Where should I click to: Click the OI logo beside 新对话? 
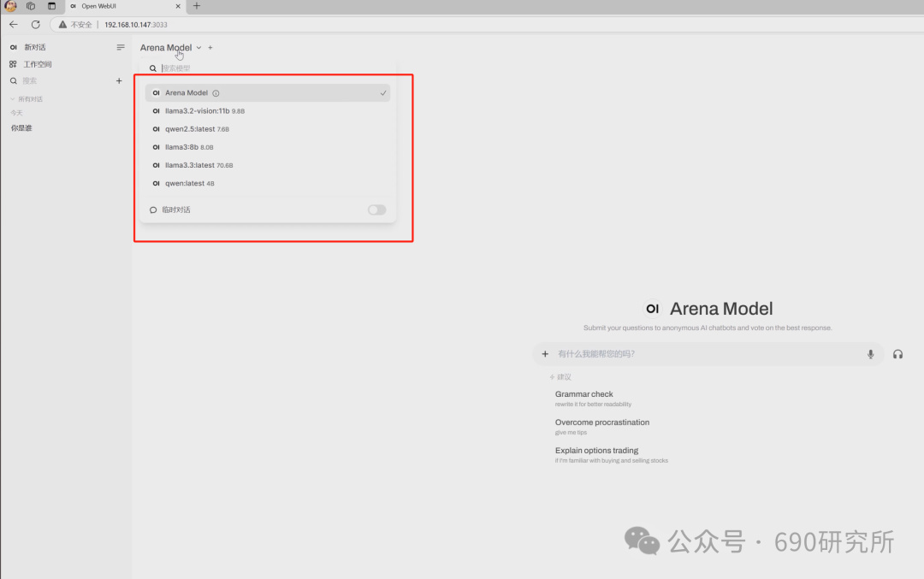tap(13, 47)
